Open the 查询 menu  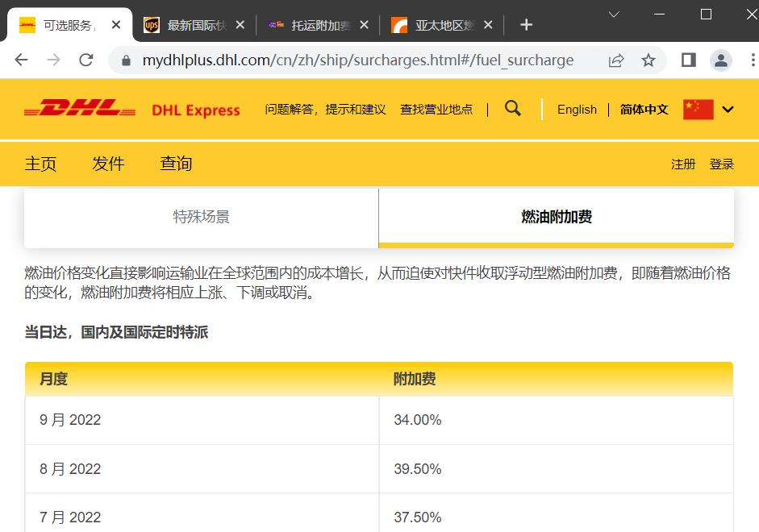tap(176, 164)
